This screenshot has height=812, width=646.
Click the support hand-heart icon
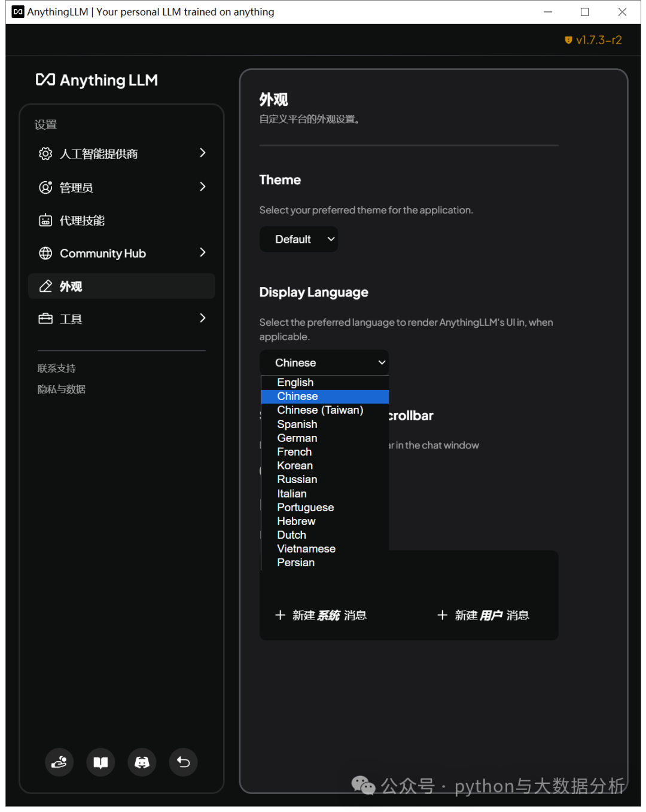point(59,762)
